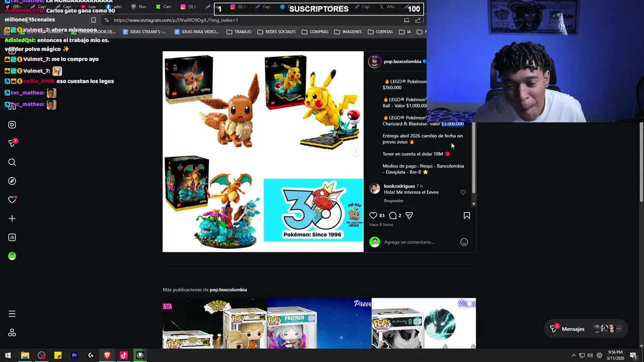Viewport: 644px width, 362px height.
Task: Open the More hamburger menu in sidebar
Action: tap(12, 314)
